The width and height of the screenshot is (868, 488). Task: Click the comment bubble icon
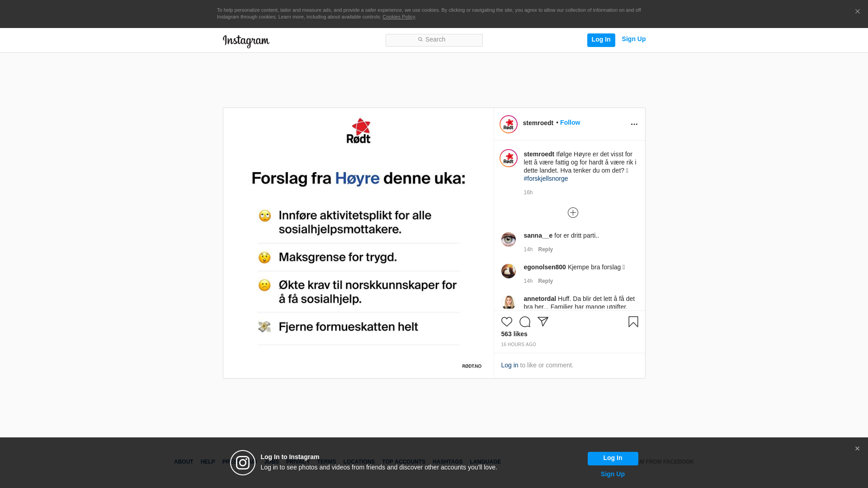pyautogui.click(x=524, y=322)
